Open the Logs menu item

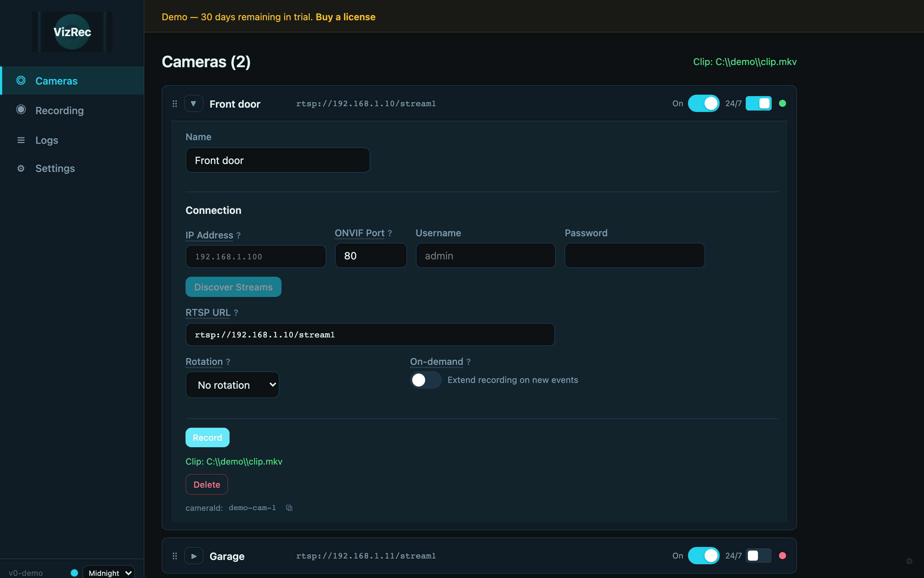click(x=72, y=140)
